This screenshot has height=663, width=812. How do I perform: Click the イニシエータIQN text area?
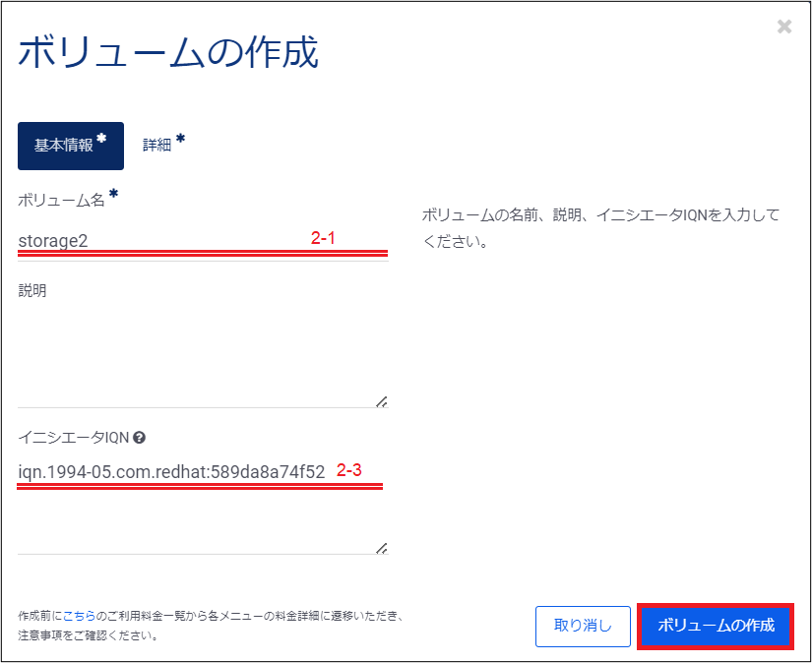[x=203, y=506]
